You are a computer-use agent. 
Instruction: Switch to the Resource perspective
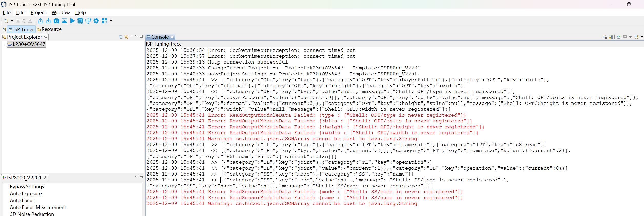(x=49, y=29)
